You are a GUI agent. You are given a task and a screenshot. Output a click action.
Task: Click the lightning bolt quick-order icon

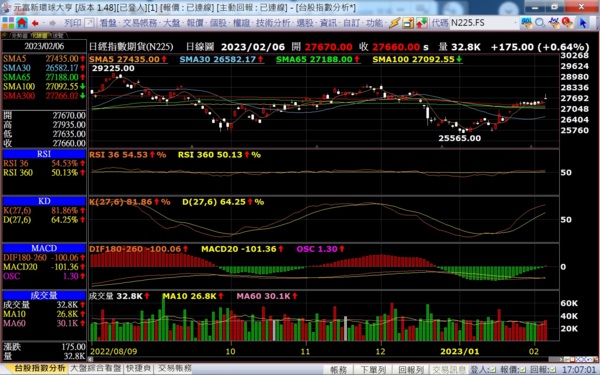[x=395, y=23]
